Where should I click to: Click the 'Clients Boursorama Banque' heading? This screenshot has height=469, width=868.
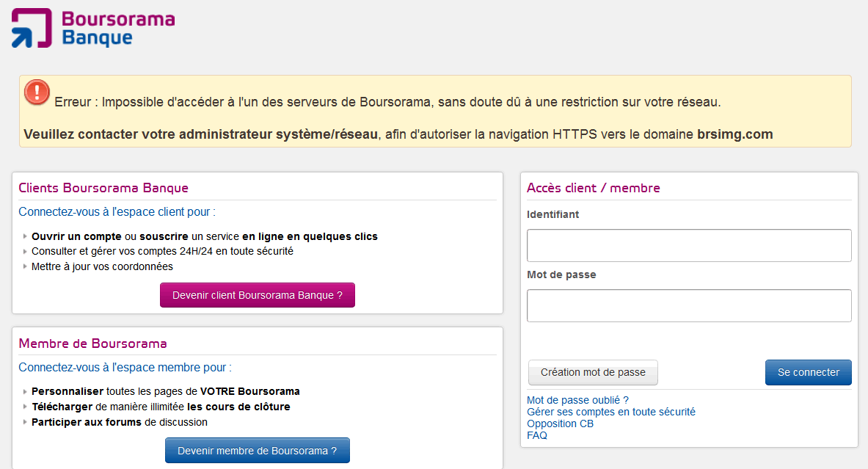(x=103, y=188)
